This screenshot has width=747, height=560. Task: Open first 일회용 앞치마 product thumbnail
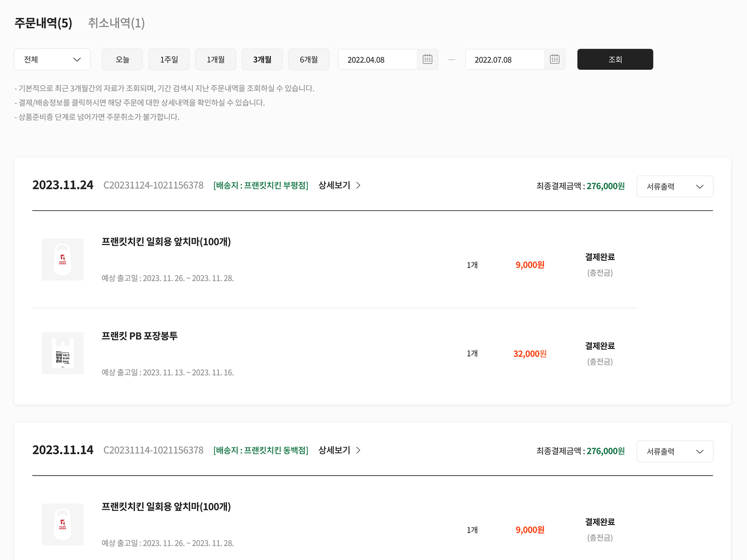coord(62,259)
